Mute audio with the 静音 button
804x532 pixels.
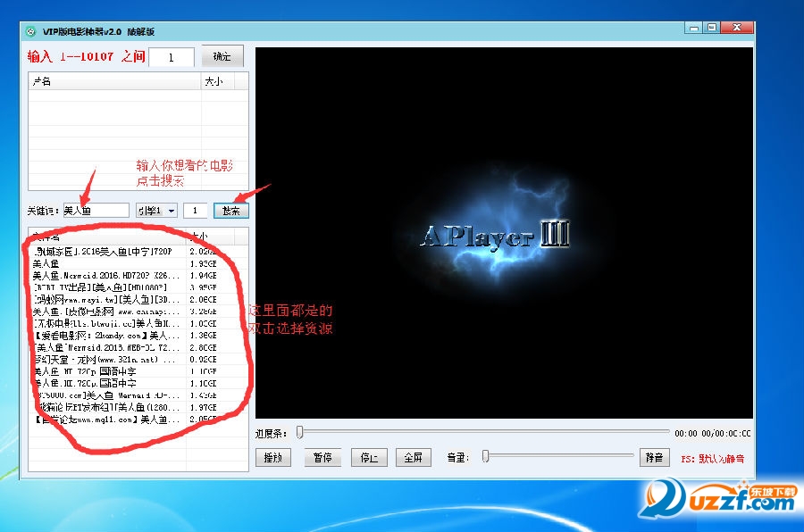click(654, 457)
